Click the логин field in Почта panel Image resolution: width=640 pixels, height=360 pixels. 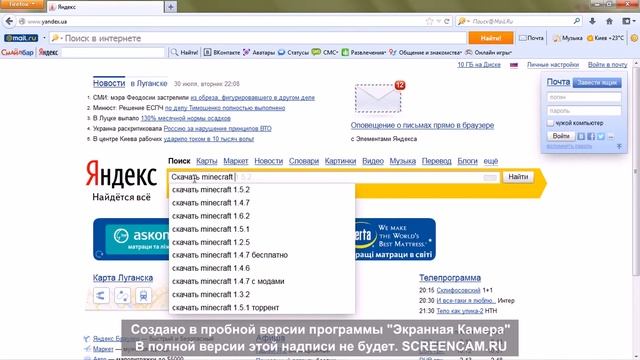584,97
